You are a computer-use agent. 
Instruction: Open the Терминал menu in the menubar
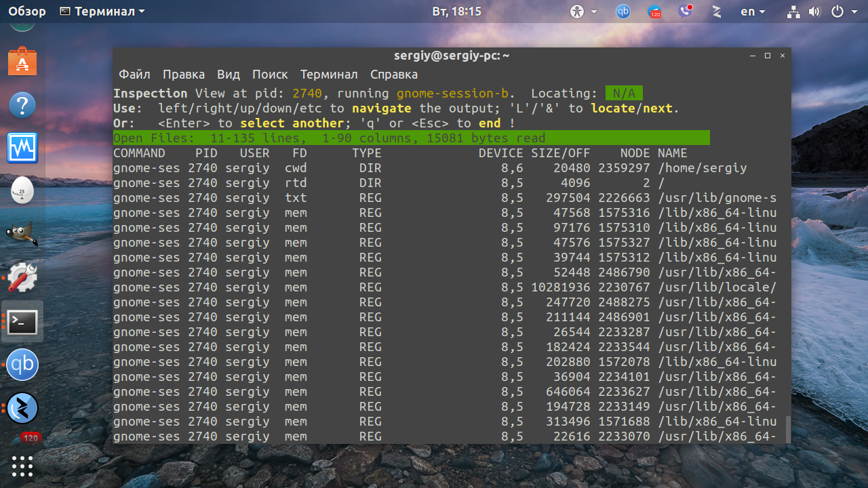(x=329, y=75)
